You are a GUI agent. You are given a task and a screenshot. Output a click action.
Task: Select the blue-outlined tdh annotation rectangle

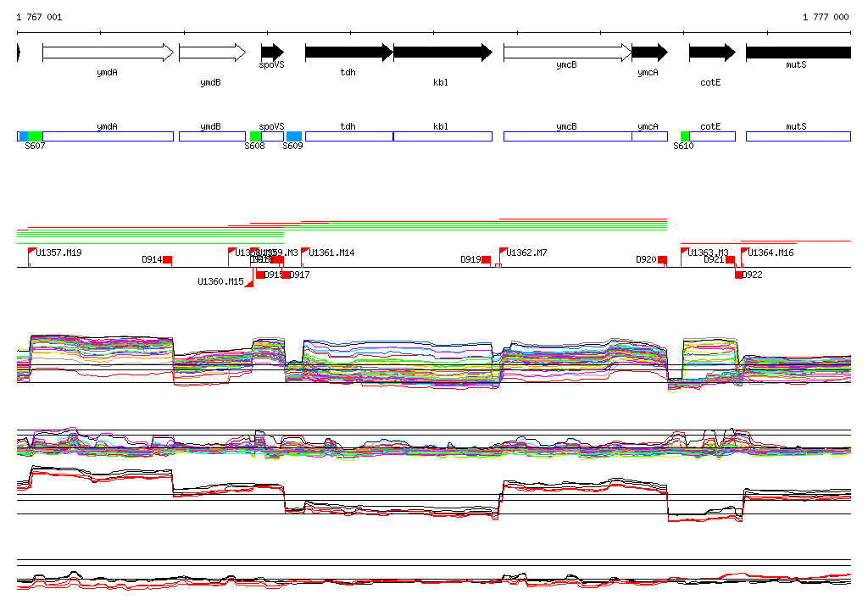[349, 136]
